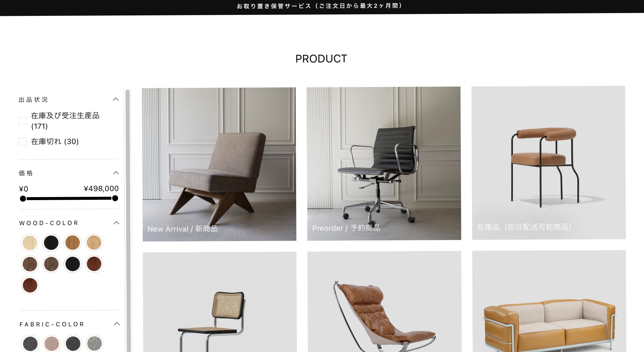This screenshot has height=352, width=644.
Task: Check the 在庫及び受注生産品 (171) checkbox
Action: point(22,121)
